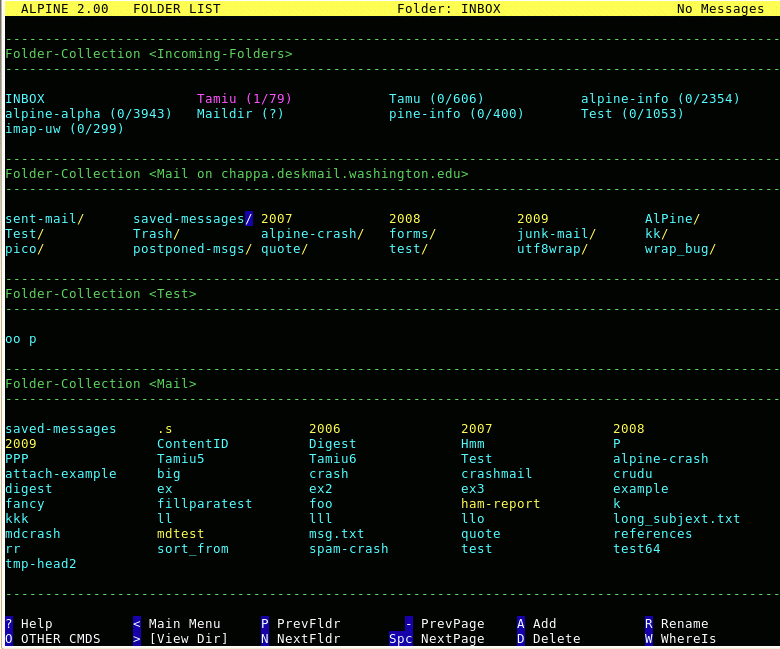Open the pico/ directory

point(25,249)
